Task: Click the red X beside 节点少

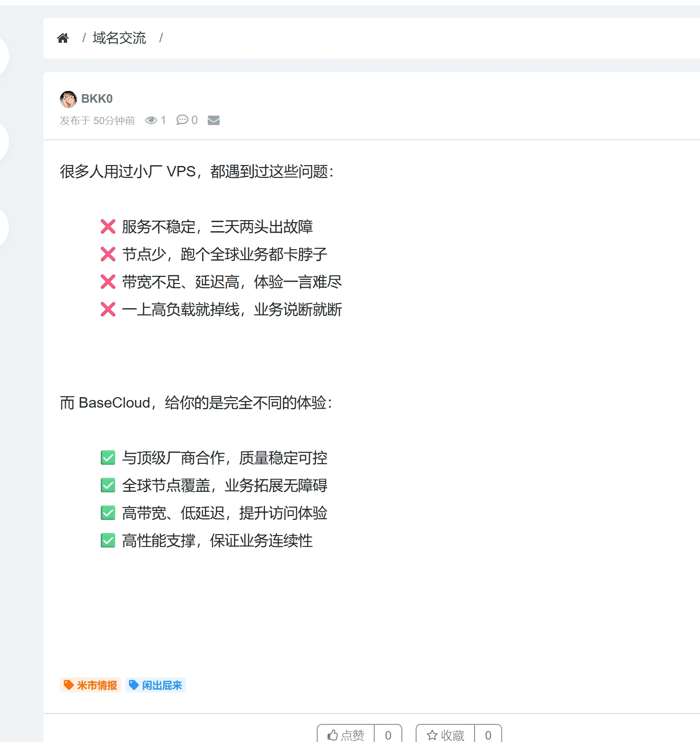Action: (x=108, y=254)
